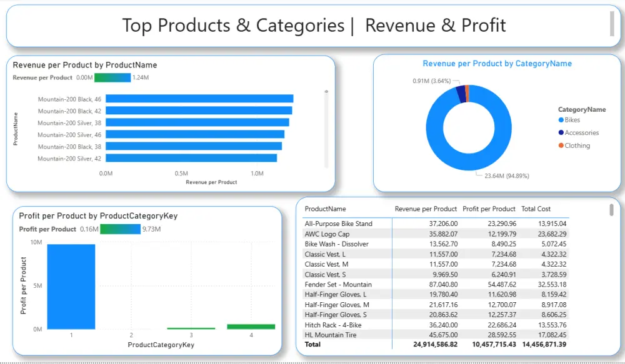The width and height of the screenshot is (625, 364).
Task: Select the category key 3 profit column
Action: (191, 328)
